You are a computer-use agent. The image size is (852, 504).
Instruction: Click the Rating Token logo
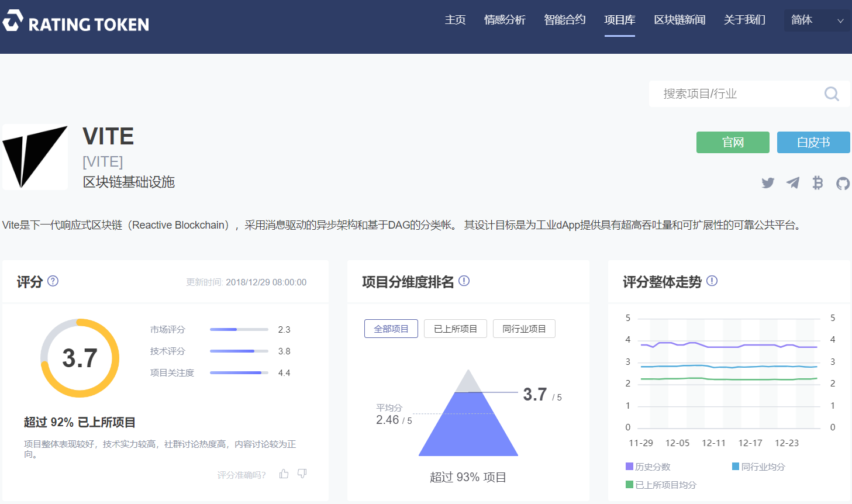(76, 22)
